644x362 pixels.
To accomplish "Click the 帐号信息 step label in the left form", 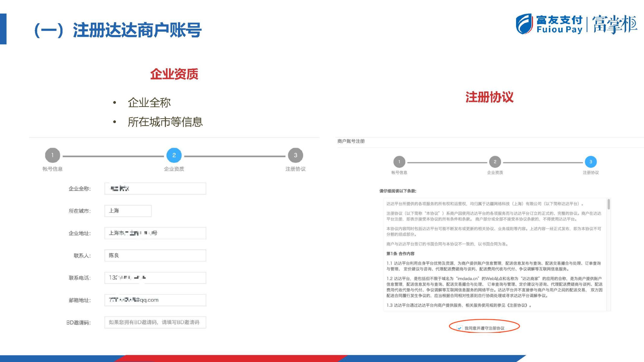I will pos(53,169).
